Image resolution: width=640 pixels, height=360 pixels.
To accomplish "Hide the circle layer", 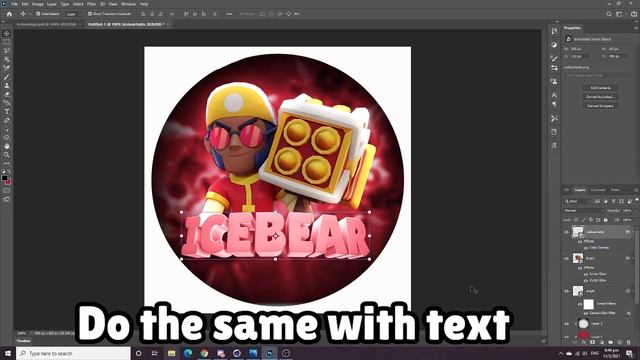I will [x=566, y=291].
